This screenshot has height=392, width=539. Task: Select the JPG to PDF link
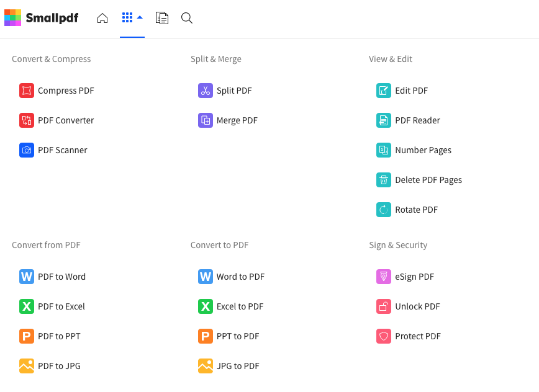coord(237,366)
